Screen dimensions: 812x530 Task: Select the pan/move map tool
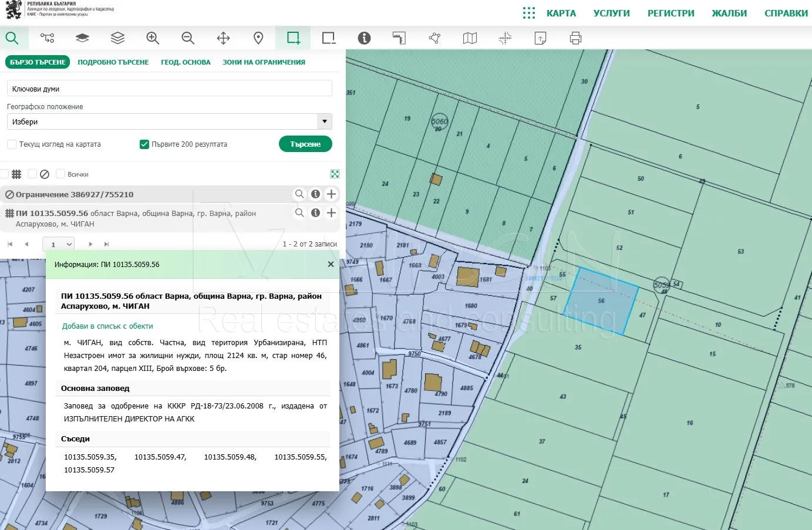click(x=223, y=38)
